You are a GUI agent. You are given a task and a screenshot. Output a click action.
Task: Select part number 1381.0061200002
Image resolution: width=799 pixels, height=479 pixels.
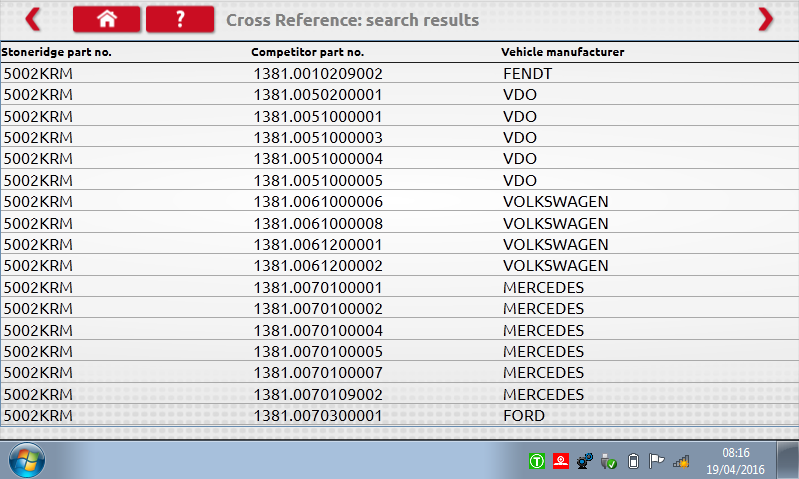318,265
